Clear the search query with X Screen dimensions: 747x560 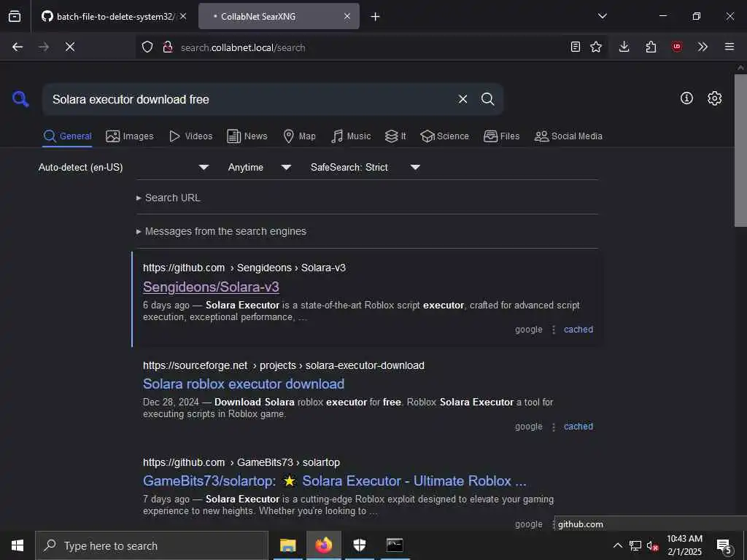pos(462,99)
